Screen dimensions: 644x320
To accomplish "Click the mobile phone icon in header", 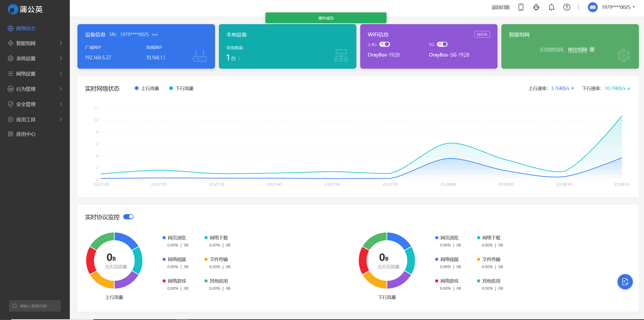I will (521, 7).
